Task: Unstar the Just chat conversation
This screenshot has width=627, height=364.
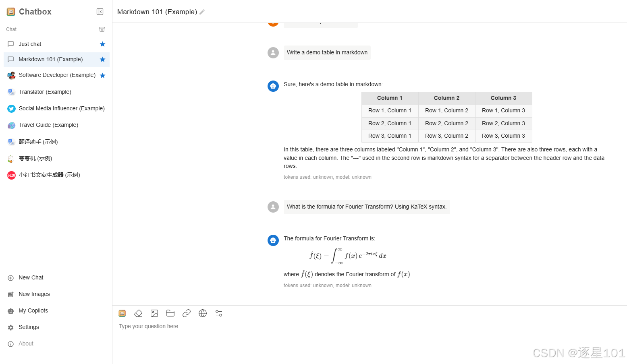Action: (102, 44)
